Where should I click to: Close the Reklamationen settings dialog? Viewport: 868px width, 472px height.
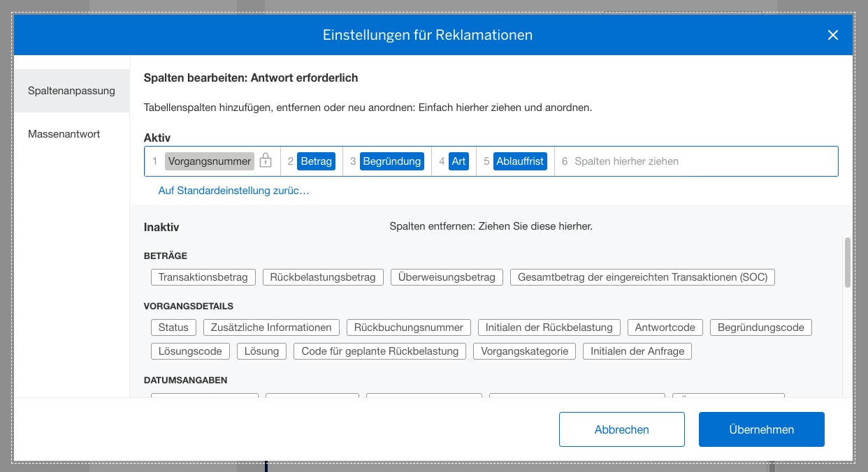[x=832, y=34]
